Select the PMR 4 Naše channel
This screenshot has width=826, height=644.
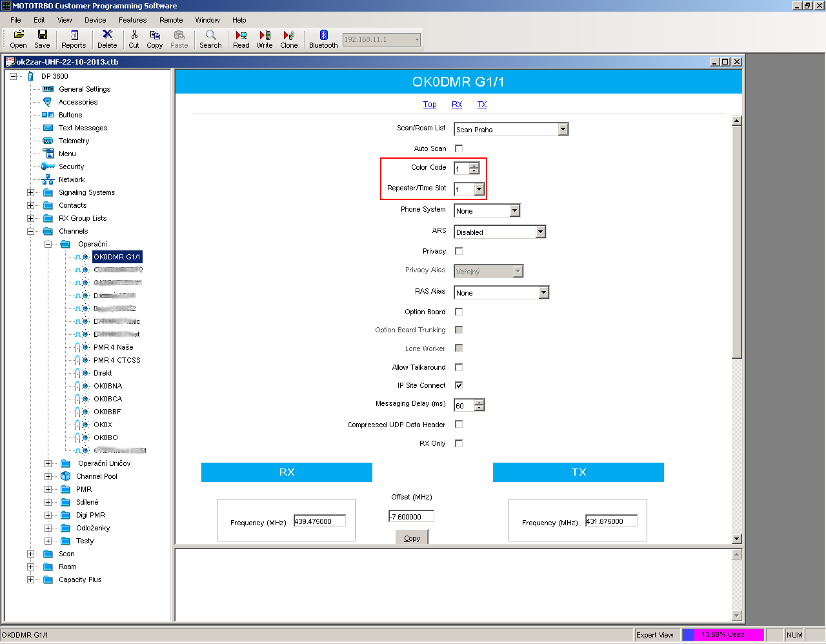pyautogui.click(x=113, y=347)
